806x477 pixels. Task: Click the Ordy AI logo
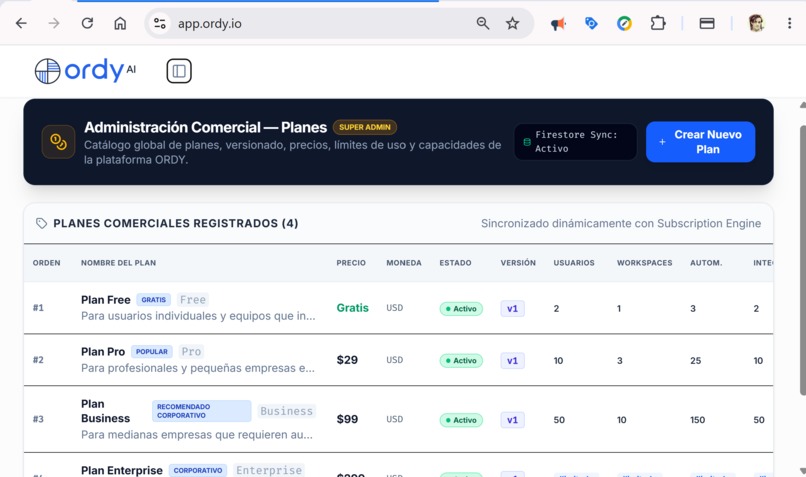pyautogui.click(x=85, y=70)
